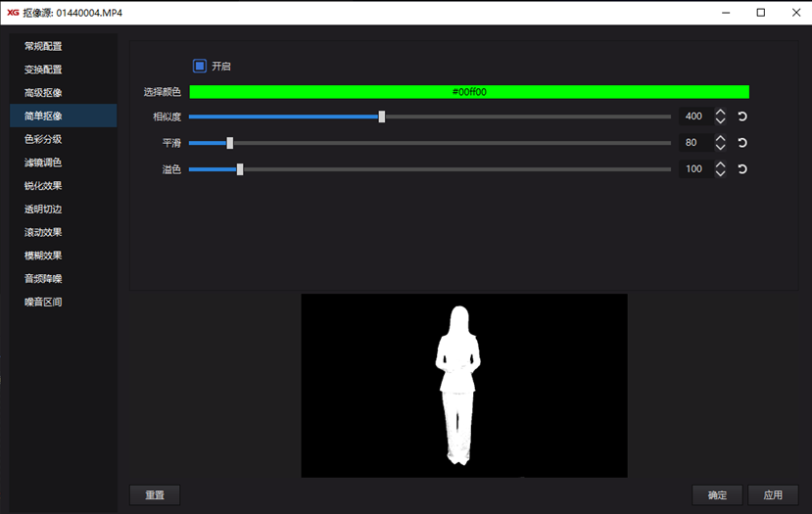Click the 相似度 slider handle
This screenshot has width=812, height=514.
click(382, 117)
